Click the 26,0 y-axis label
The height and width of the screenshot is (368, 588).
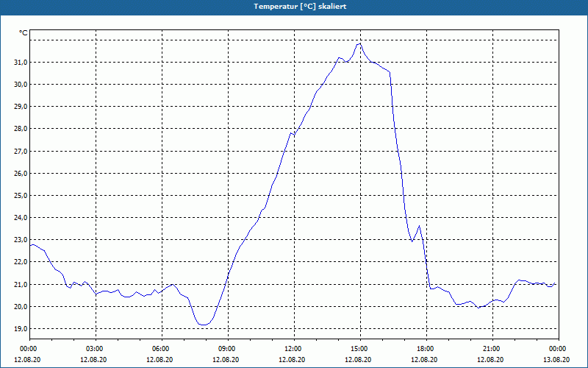[x=21, y=174]
